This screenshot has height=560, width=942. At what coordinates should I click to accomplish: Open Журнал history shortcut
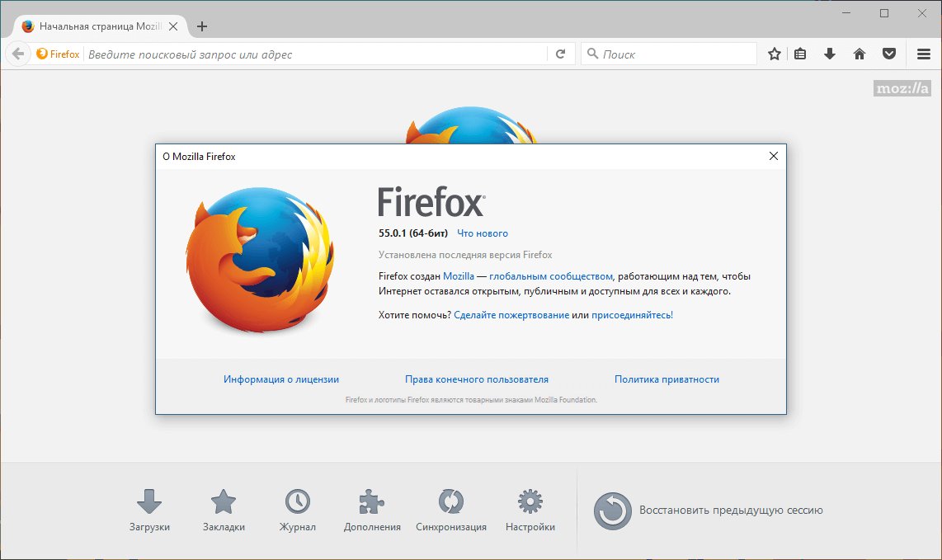click(298, 511)
